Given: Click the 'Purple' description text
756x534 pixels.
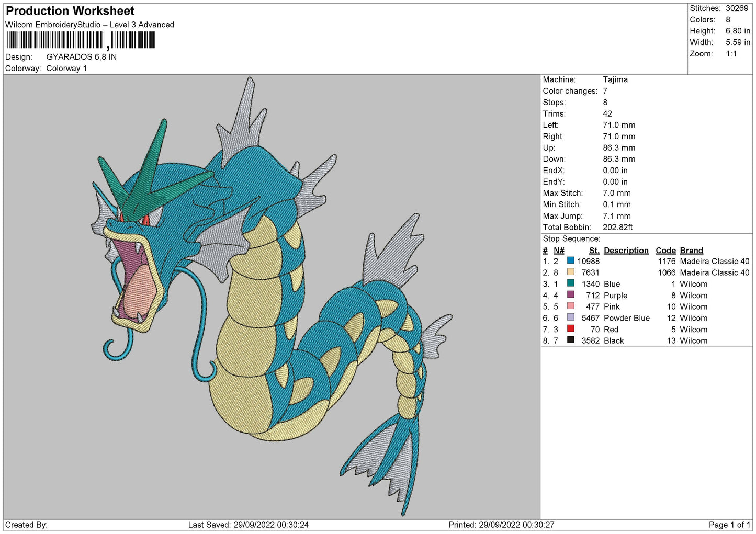Looking at the screenshot, I should pos(616,296).
